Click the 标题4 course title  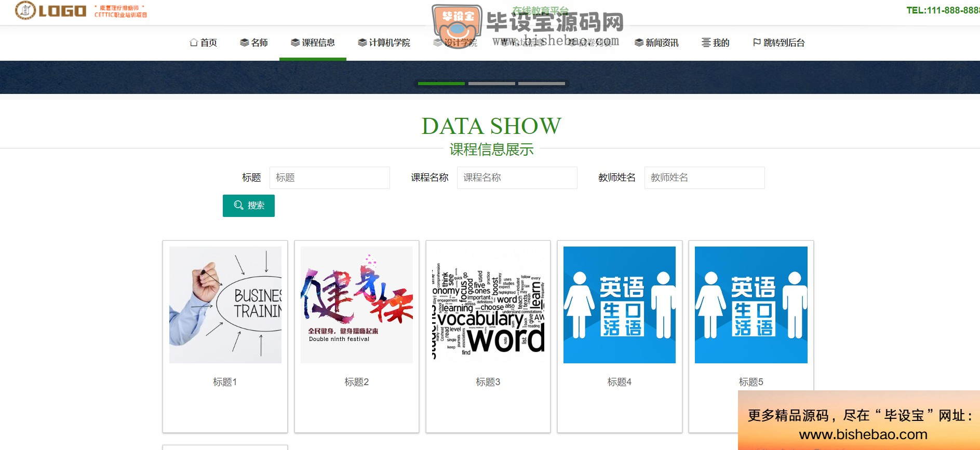[x=620, y=382]
